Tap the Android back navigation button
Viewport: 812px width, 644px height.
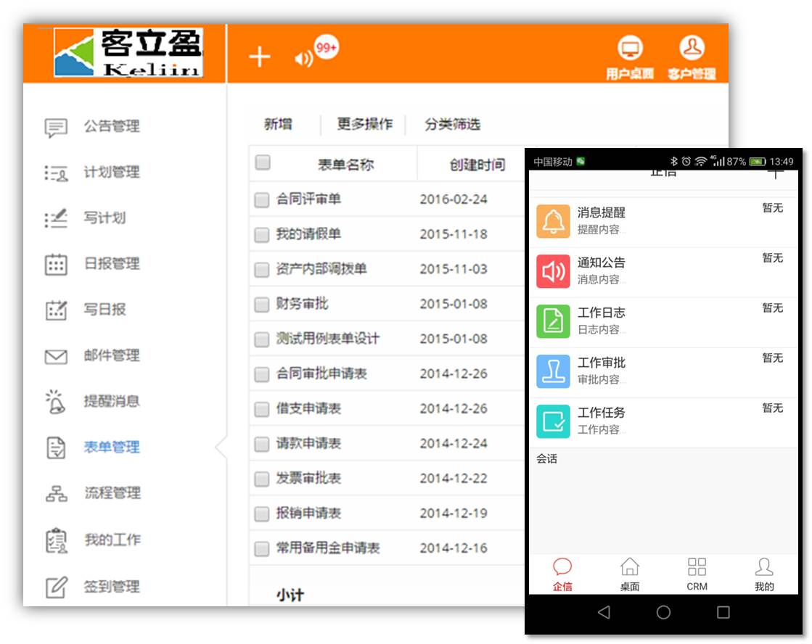click(x=604, y=613)
